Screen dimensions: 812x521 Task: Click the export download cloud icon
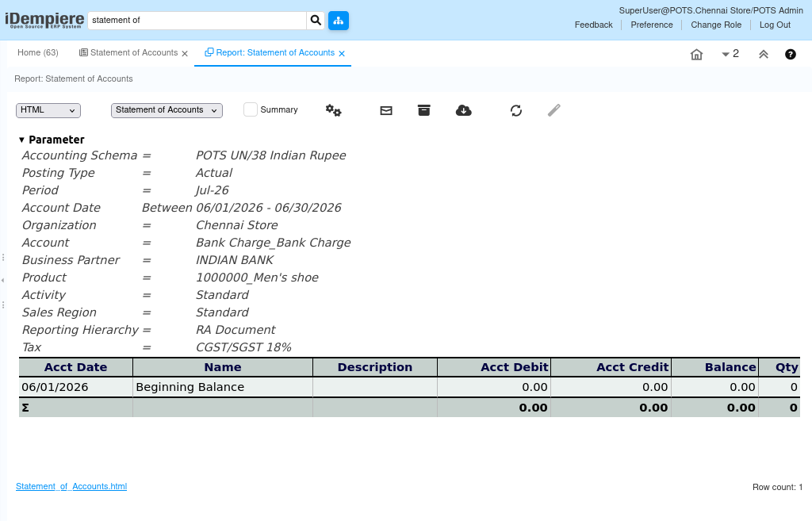pos(463,110)
